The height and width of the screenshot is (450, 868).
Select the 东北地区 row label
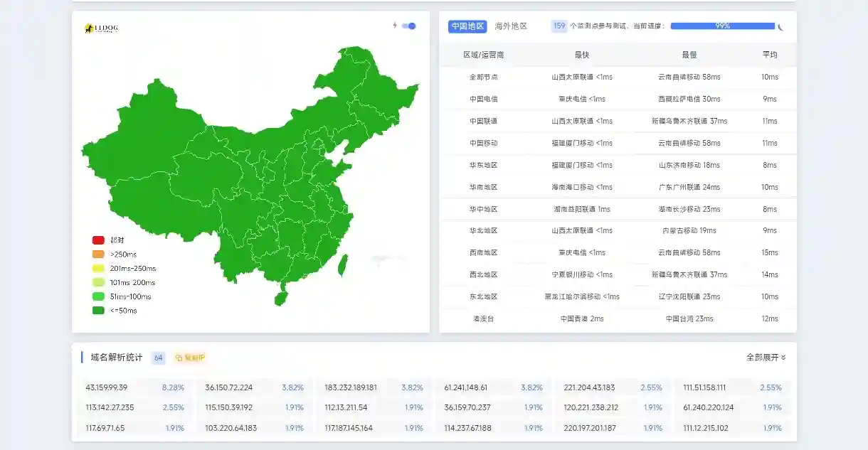click(483, 296)
